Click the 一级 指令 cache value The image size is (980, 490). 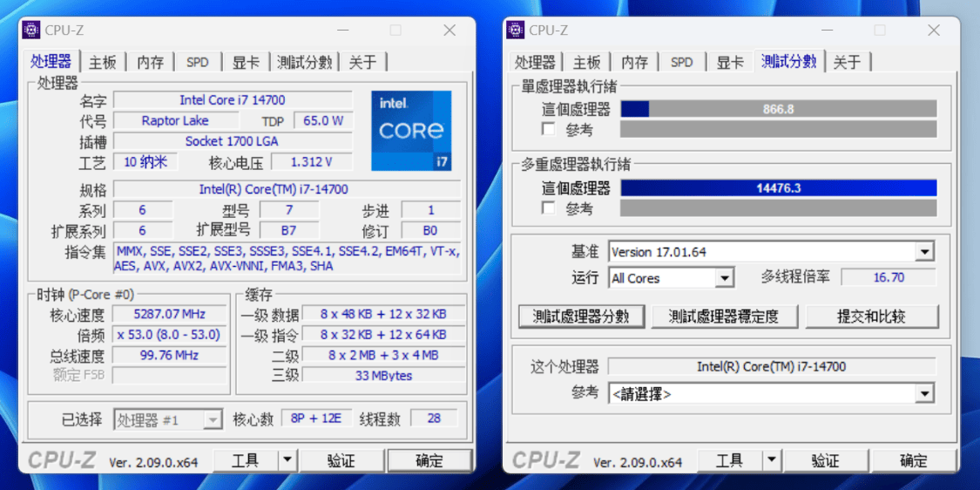tap(384, 335)
